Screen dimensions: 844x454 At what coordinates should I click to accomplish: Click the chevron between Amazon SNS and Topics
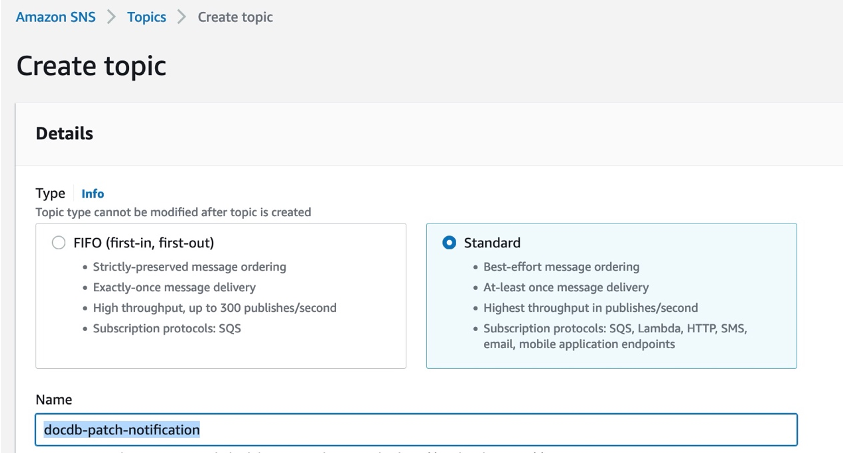pyautogui.click(x=112, y=17)
